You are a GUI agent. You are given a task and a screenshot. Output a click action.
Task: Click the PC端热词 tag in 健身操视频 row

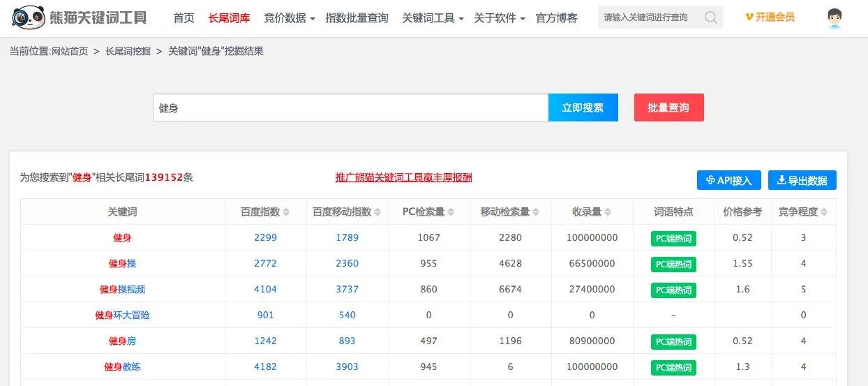pos(673,290)
